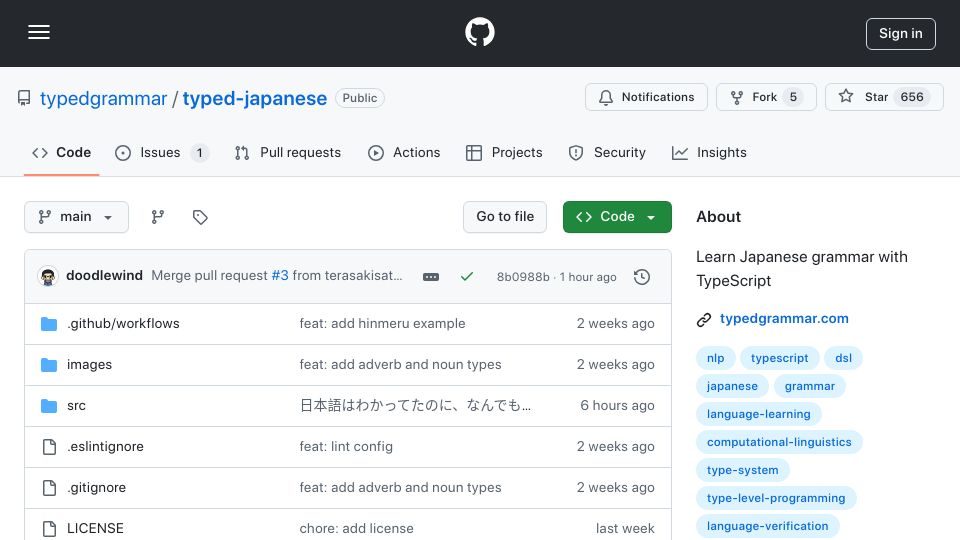Open the Projects tab
This screenshot has width=960, height=540.
click(504, 152)
